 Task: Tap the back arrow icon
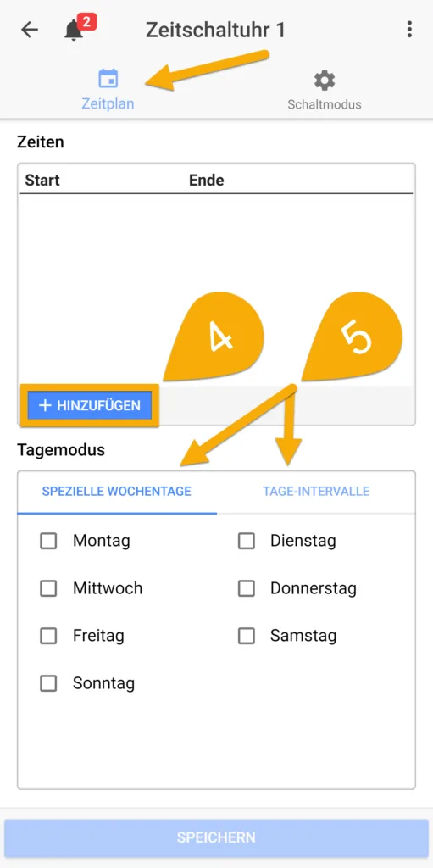point(30,30)
